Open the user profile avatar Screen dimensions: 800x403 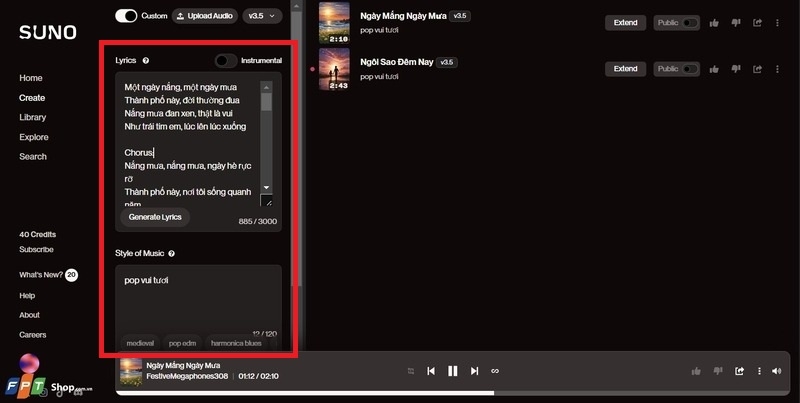coord(29,363)
